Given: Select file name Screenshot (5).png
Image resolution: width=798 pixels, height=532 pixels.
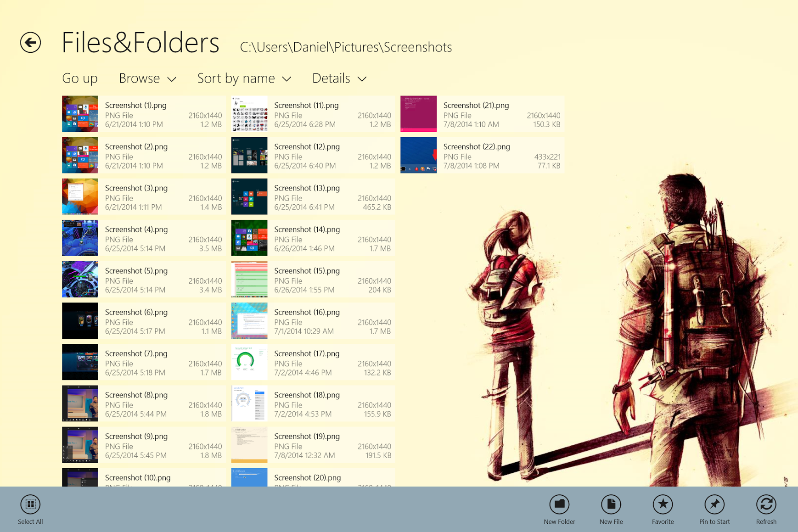Looking at the screenshot, I should (136, 271).
